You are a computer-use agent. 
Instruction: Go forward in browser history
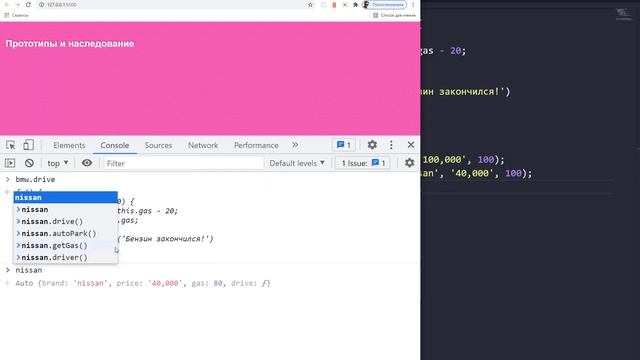click(x=18, y=4)
